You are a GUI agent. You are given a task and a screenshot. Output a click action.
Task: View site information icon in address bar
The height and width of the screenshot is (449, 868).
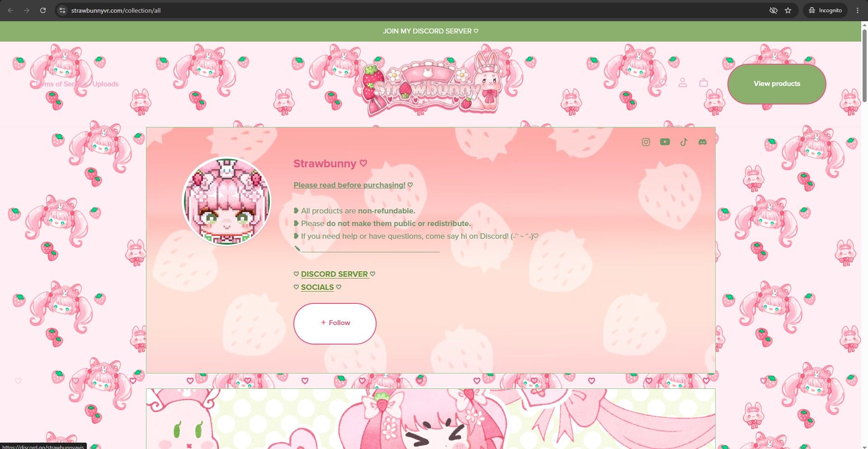tap(62, 10)
